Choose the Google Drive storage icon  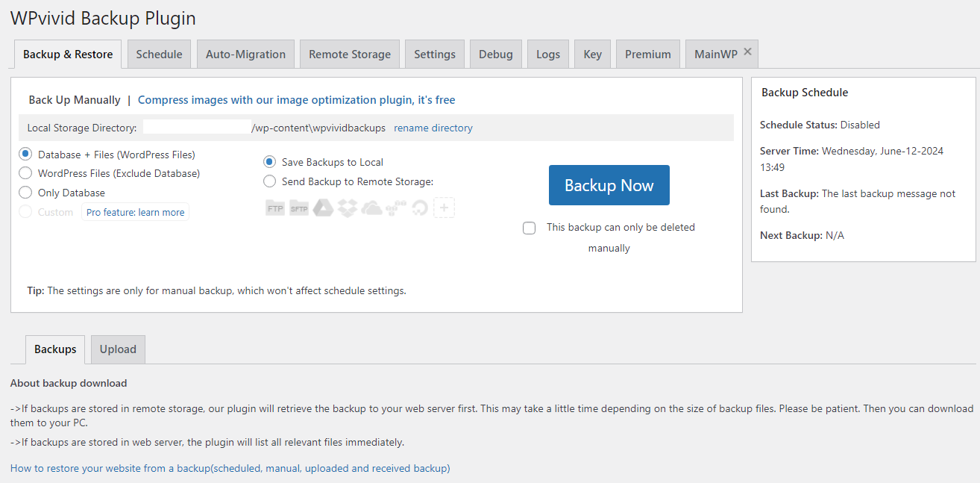[x=323, y=208]
